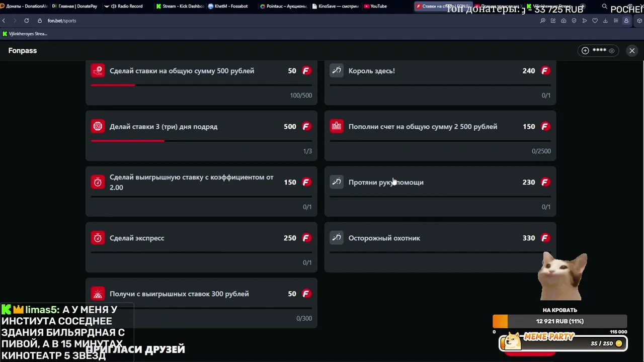Reload the fon.bet page
The image size is (644, 362).
[26, 21]
